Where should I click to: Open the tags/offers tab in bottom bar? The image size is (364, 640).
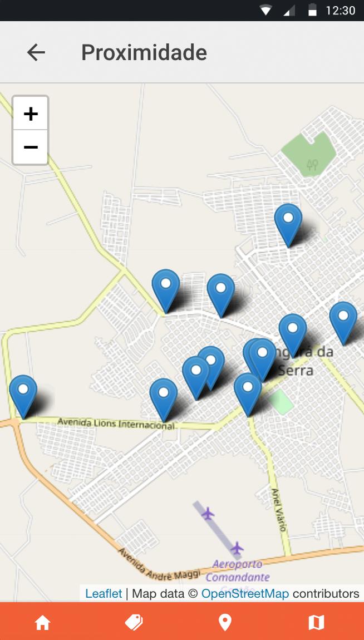click(134, 622)
